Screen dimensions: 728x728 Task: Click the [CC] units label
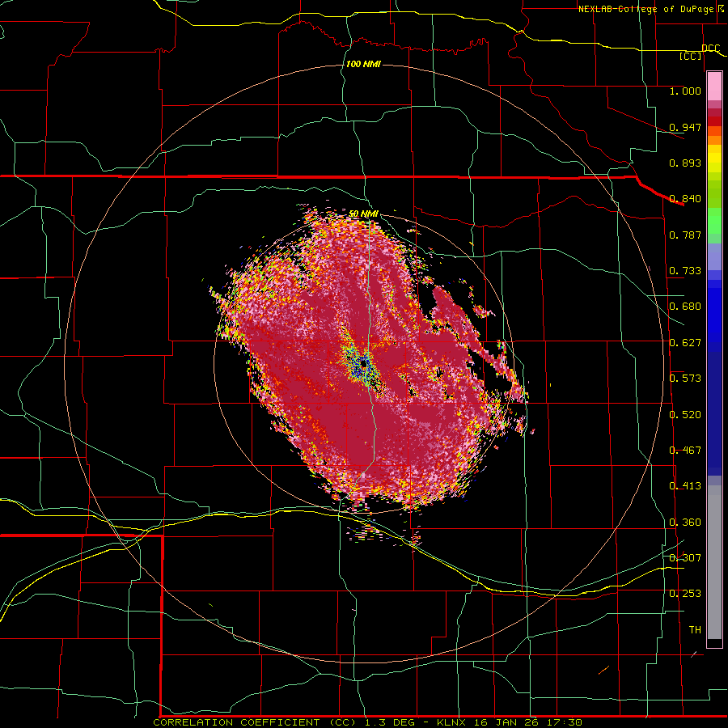pyautogui.click(x=691, y=56)
